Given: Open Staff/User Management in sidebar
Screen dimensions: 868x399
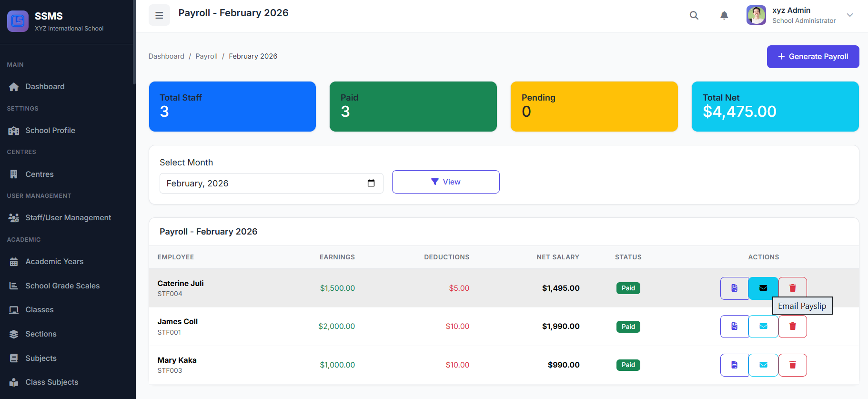Looking at the screenshot, I should click(68, 218).
